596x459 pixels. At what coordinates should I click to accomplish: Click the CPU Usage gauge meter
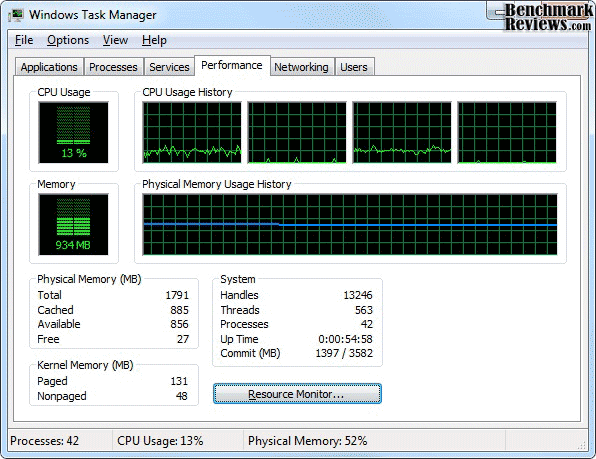(x=73, y=132)
